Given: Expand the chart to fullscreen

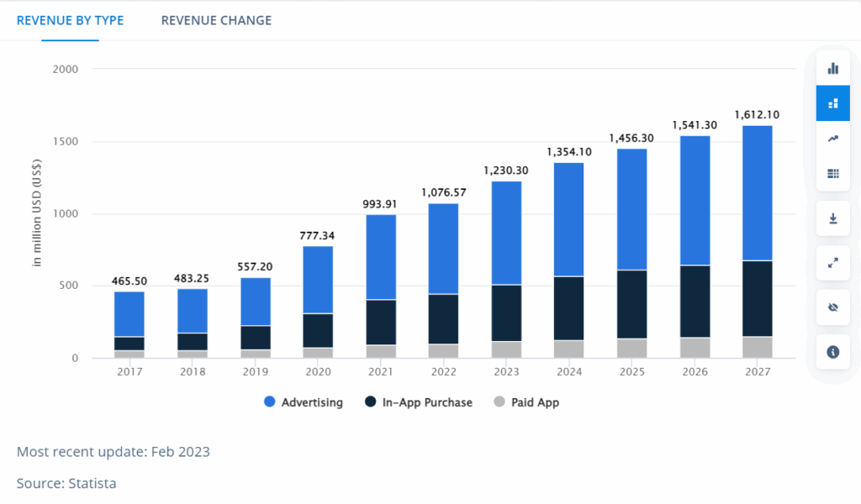Looking at the screenshot, I should click(x=832, y=263).
